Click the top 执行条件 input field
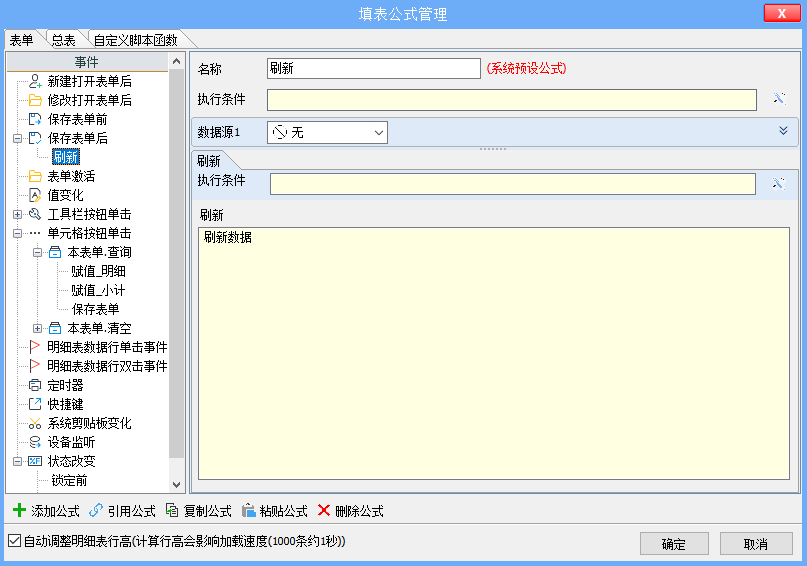 512,100
